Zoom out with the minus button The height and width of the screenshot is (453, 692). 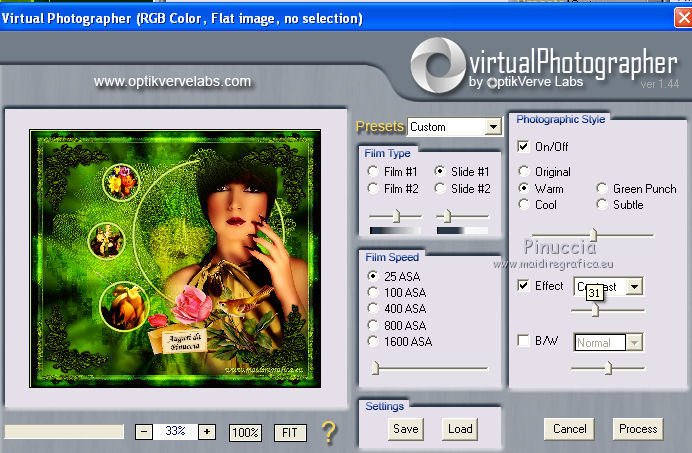coord(144,432)
